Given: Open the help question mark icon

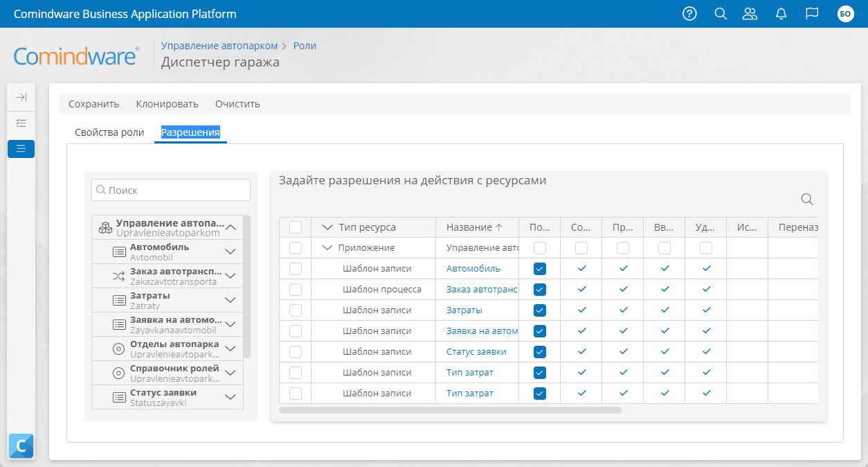Looking at the screenshot, I should coord(689,14).
